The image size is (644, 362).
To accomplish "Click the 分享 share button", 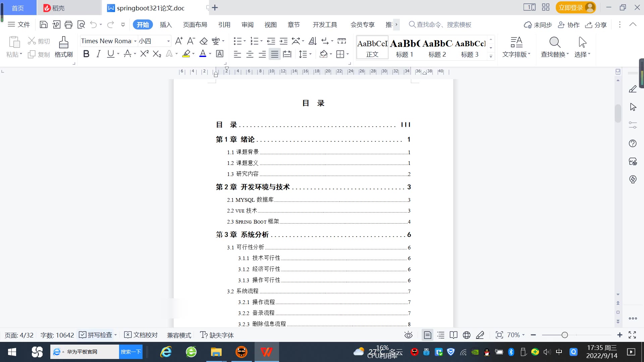I will point(596,25).
